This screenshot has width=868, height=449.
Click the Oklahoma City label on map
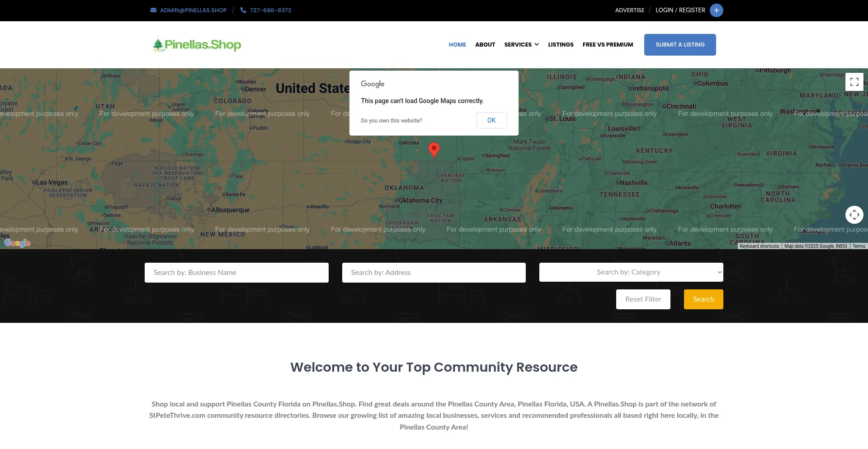(420, 200)
